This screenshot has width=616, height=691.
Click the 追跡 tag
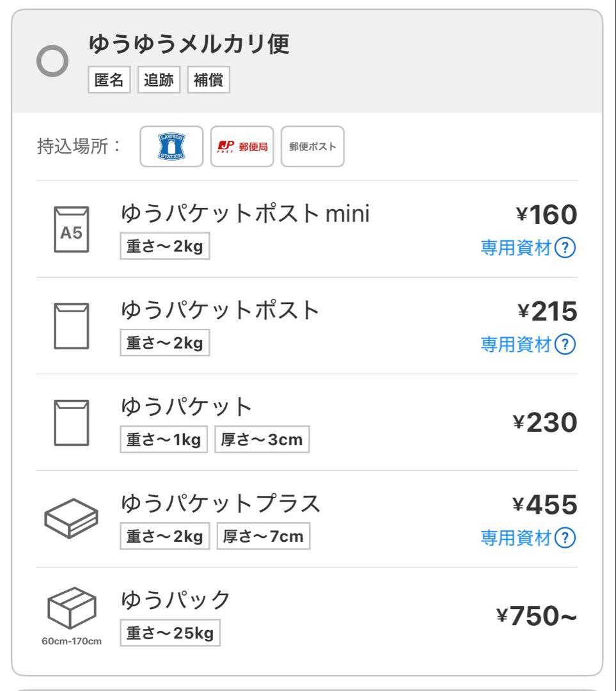point(159,81)
